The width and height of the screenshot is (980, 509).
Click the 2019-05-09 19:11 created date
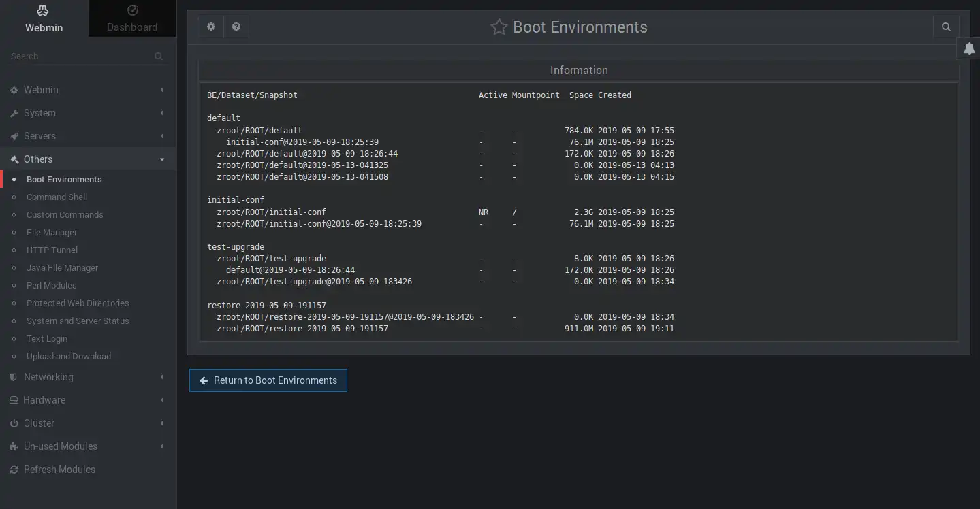[636, 329]
